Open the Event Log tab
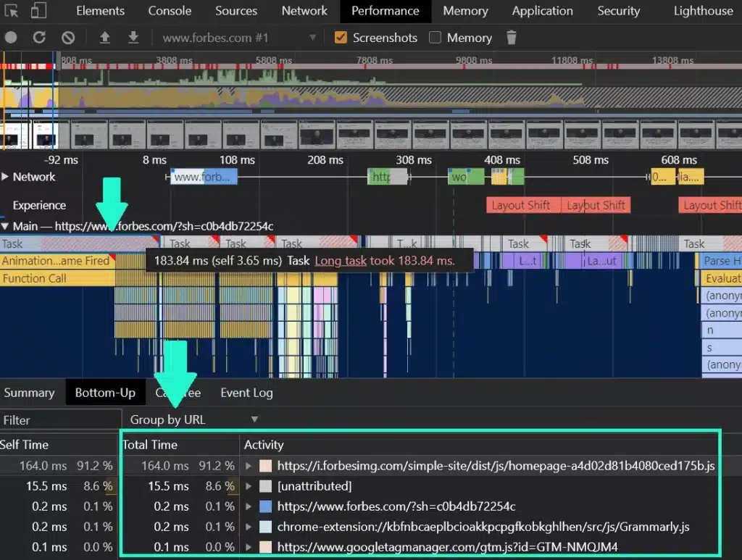This screenshot has height=560, width=742. pos(246,393)
